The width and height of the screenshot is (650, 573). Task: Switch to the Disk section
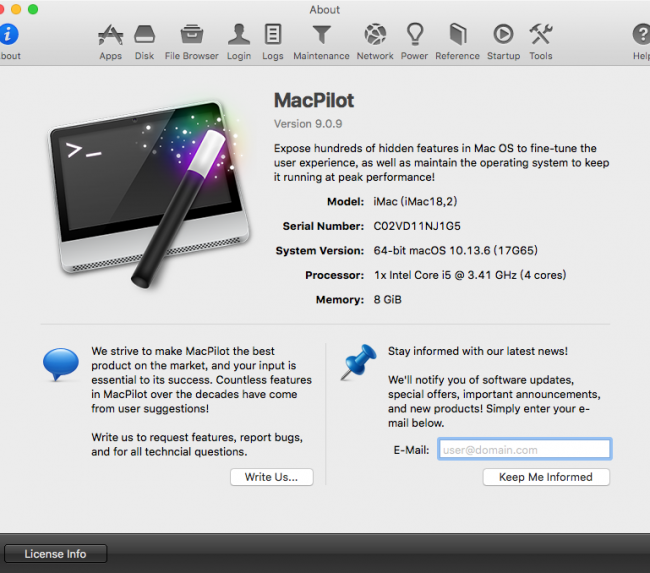click(x=144, y=41)
